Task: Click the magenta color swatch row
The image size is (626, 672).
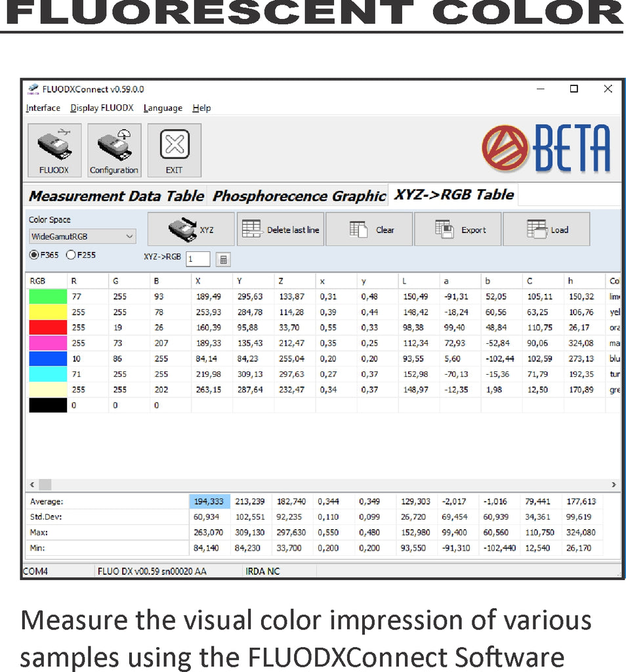Action: point(48,343)
